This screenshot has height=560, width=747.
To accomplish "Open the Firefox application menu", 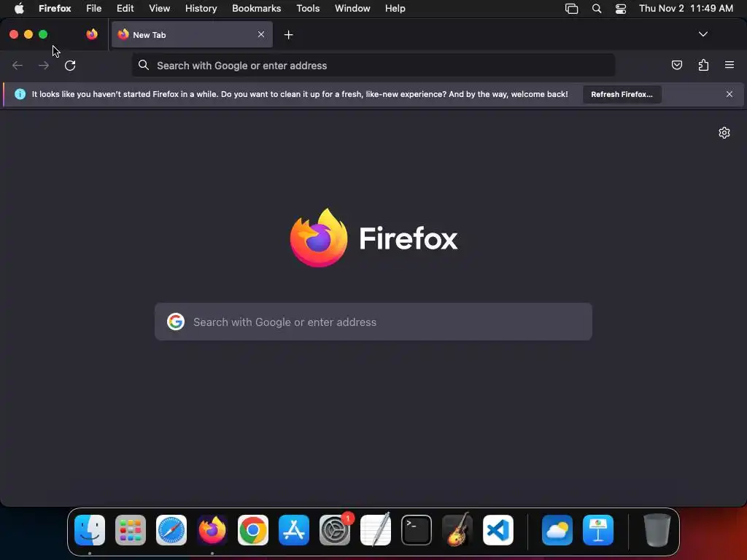I will pyautogui.click(x=55, y=9).
